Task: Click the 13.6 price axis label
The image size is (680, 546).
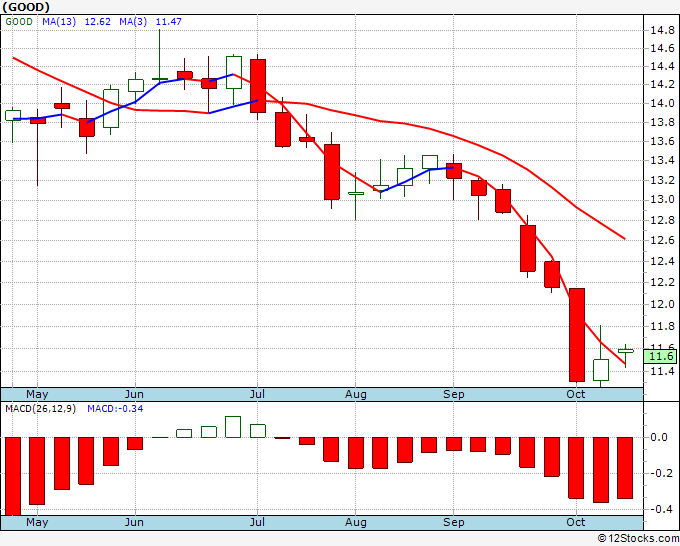Action: point(662,141)
